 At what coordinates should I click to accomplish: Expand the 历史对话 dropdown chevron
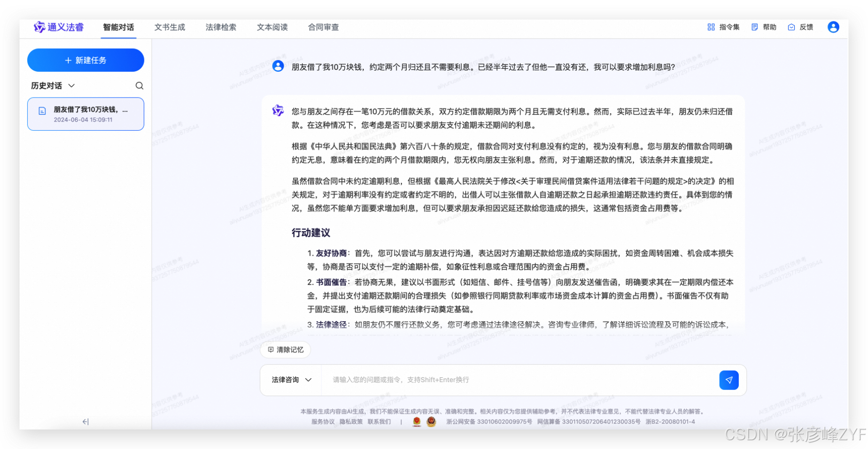tap(72, 86)
